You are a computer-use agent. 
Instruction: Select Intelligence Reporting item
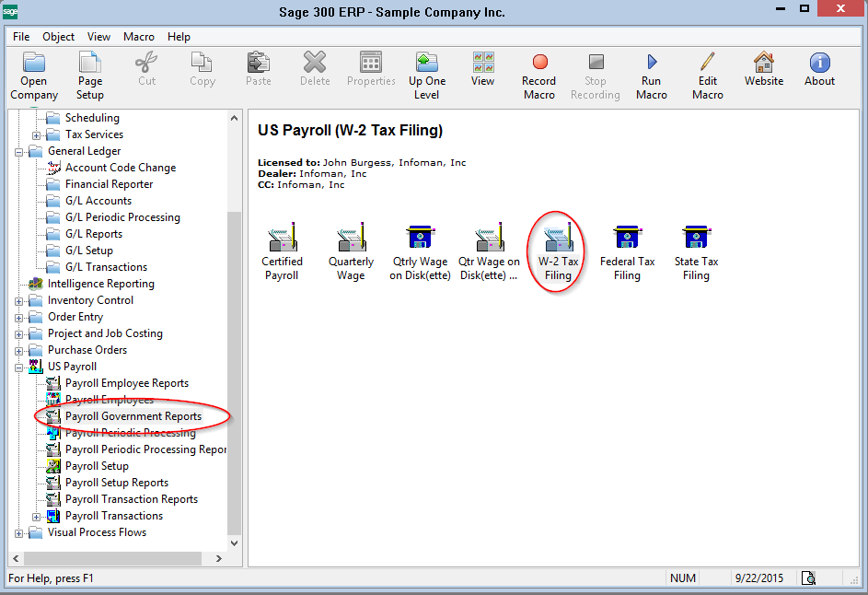[x=100, y=284]
